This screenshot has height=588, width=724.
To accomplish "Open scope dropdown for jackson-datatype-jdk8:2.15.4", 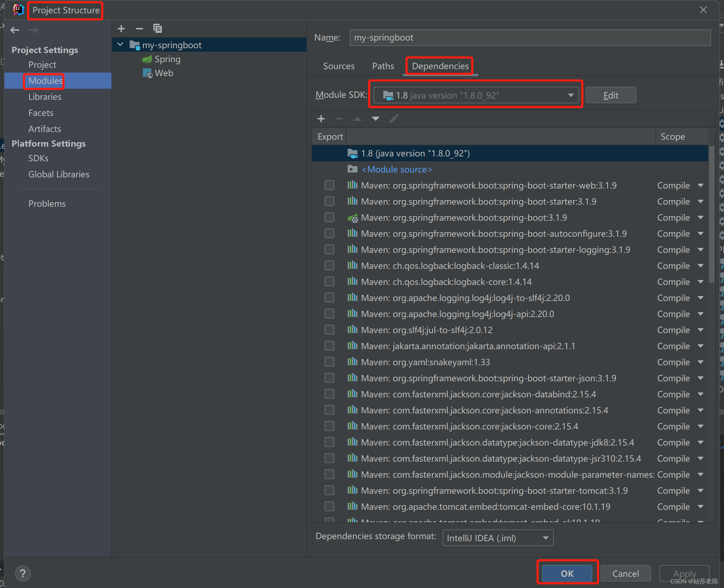I will 701,442.
